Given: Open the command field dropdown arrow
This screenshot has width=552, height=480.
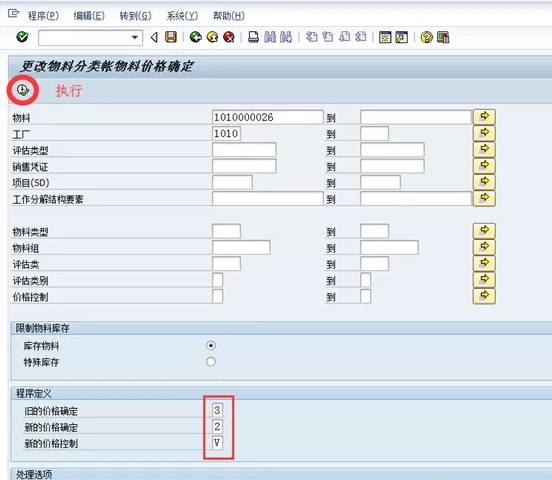Looking at the screenshot, I should (134, 37).
